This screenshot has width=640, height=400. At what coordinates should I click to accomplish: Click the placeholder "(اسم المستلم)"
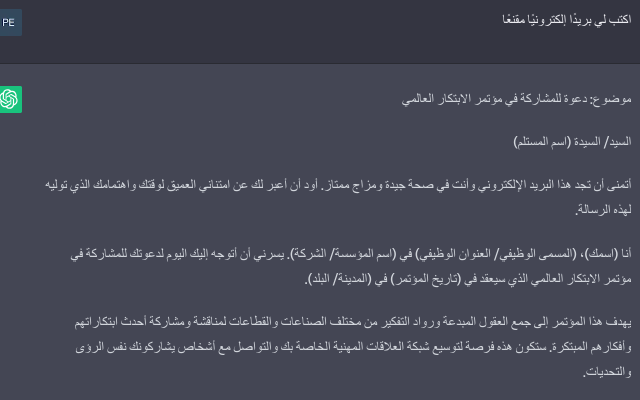(x=541, y=142)
